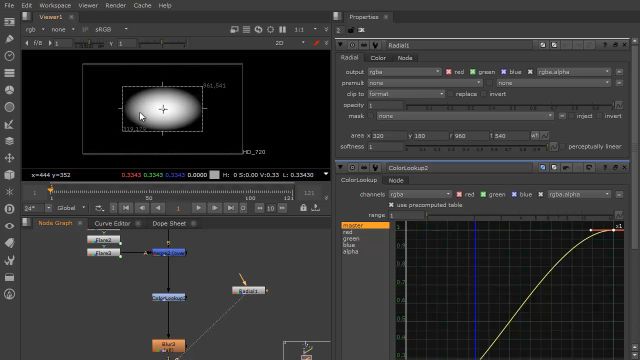
Task: Play the timeline forward
Action: point(198,208)
